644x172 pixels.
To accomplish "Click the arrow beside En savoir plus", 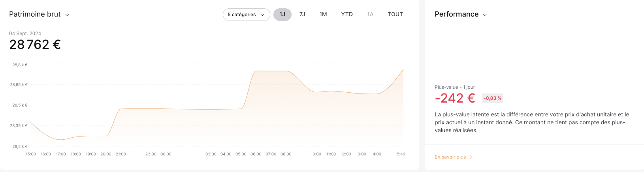I will [471, 157].
